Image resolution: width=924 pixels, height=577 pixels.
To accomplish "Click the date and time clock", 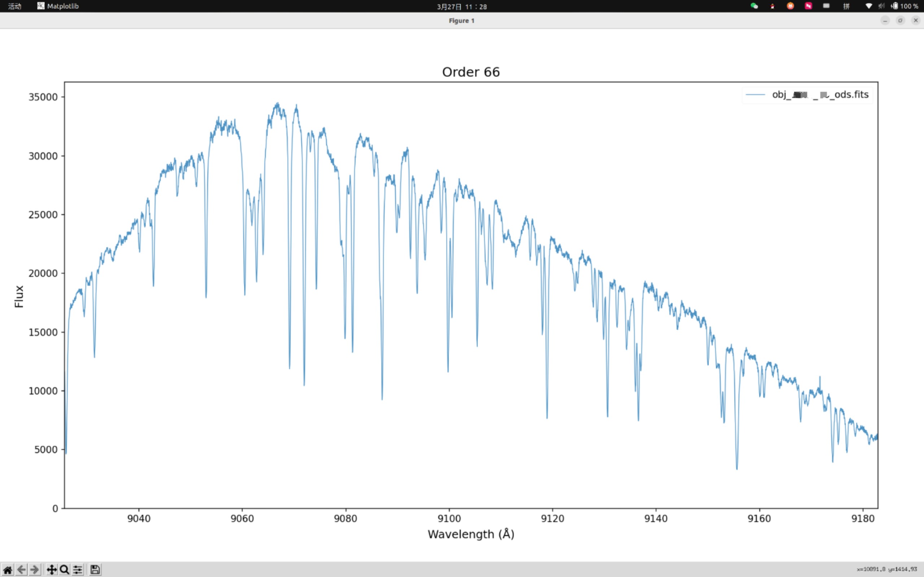I will (x=462, y=6).
